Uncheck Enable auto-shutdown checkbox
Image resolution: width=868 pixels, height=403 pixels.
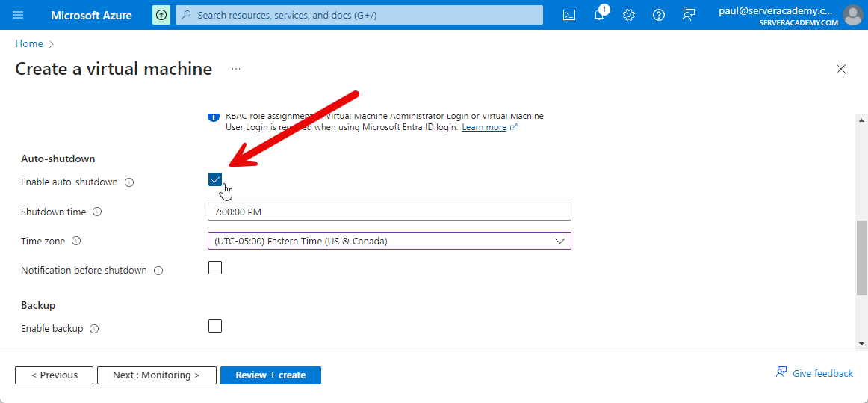coord(215,179)
